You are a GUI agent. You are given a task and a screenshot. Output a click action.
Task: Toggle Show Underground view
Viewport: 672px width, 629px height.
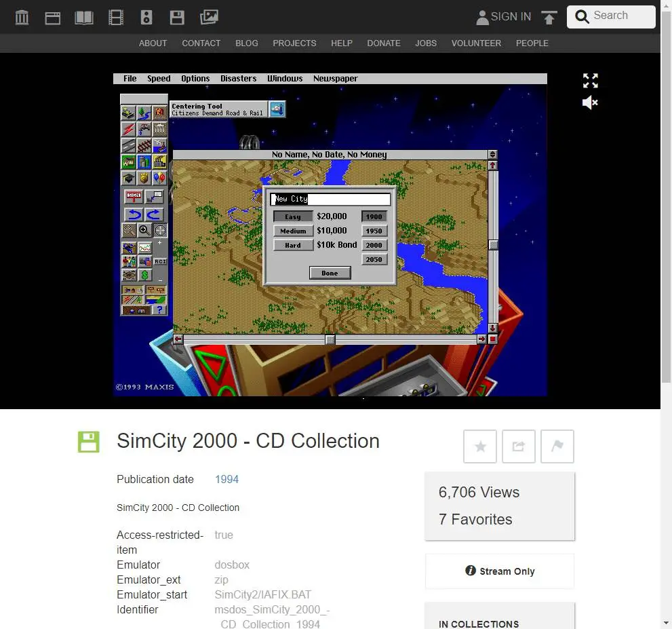[136, 309]
